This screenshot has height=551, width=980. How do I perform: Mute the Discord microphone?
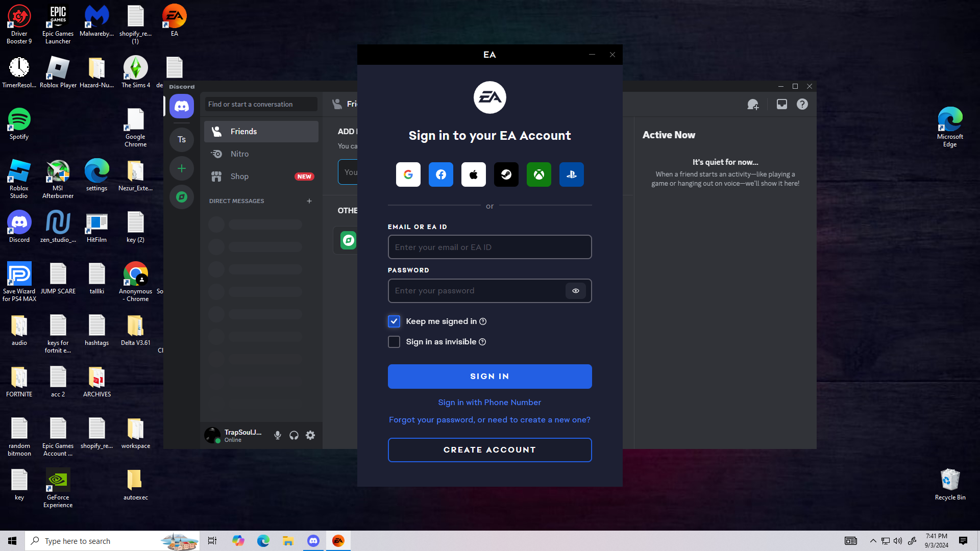pyautogui.click(x=278, y=435)
